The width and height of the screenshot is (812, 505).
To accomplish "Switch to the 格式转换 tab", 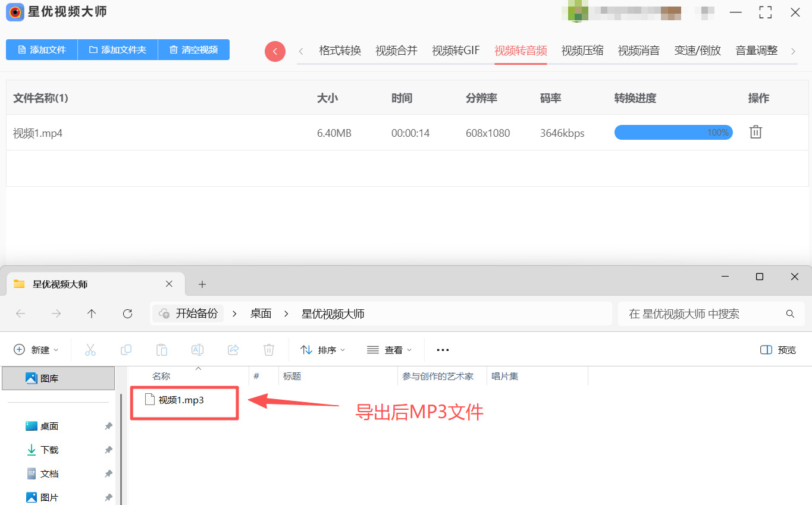I will 340,51.
